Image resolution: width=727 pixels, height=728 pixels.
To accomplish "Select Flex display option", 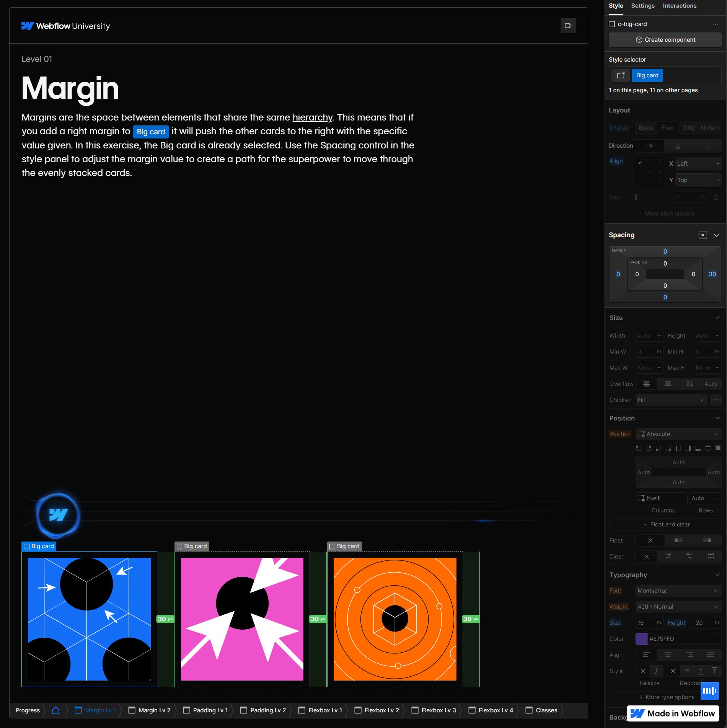I will coord(667,128).
